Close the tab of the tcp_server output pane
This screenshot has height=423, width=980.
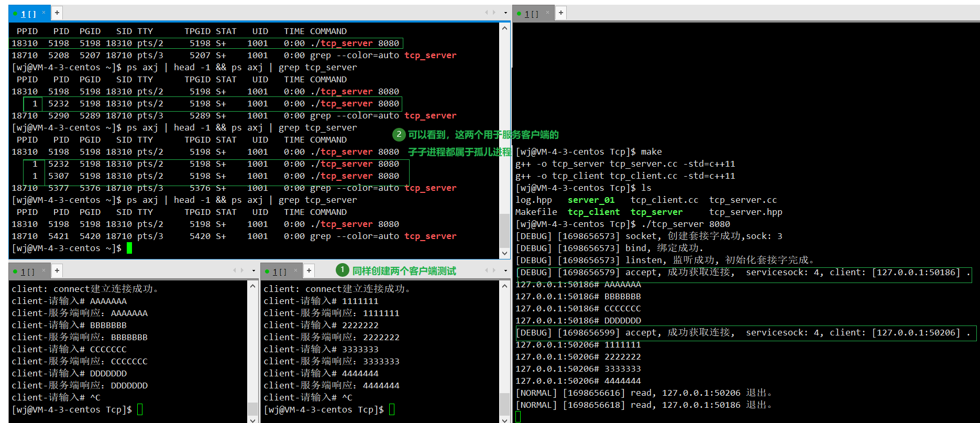(548, 12)
